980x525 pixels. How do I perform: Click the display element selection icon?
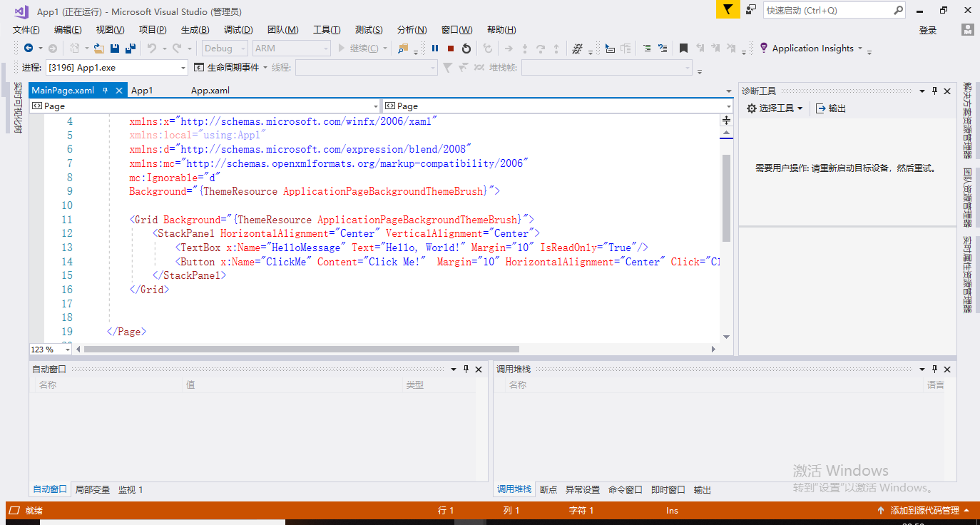point(610,49)
